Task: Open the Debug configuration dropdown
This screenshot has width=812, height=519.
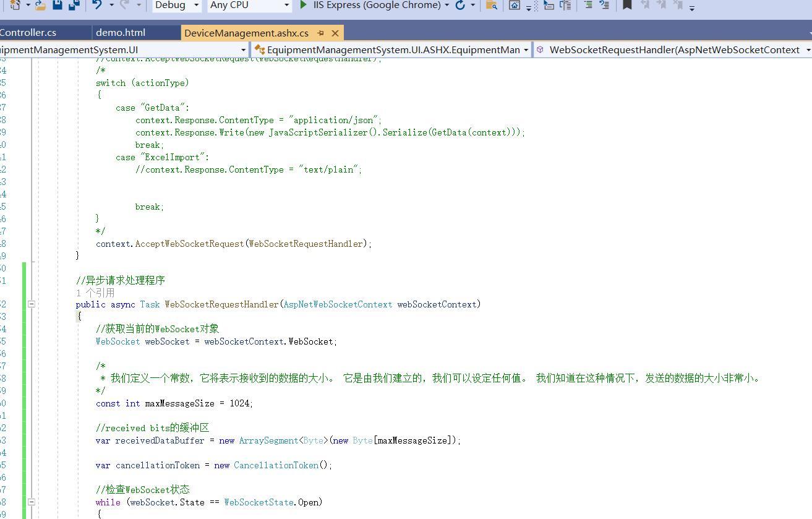Action: (177, 5)
